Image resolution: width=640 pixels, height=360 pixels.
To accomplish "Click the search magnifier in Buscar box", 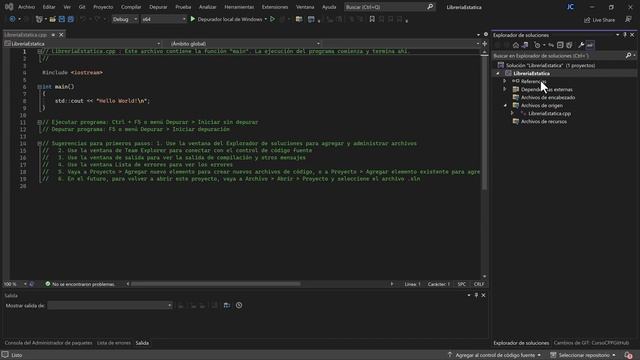I will pyautogui.click(x=430, y=7).
